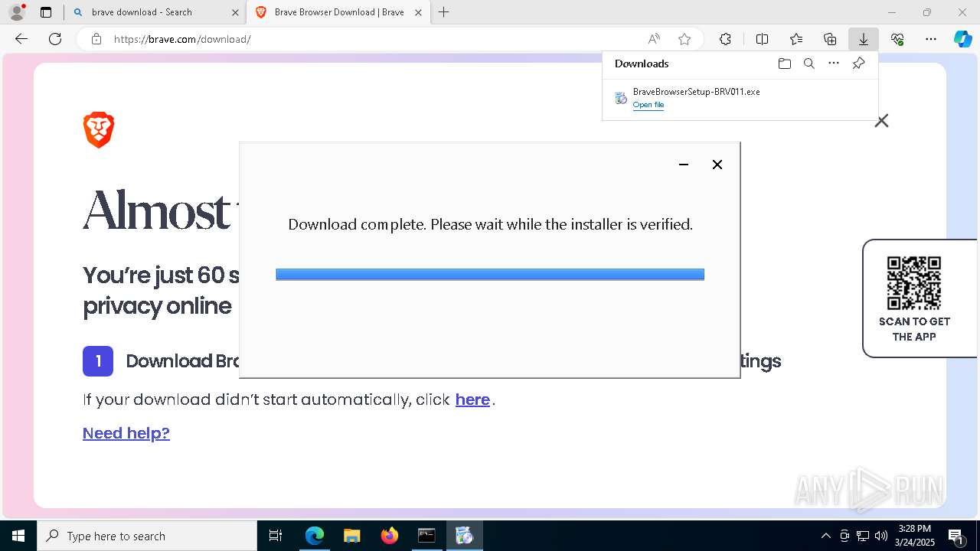Open the Extensions puzzle icon
Image resolution: width=980 pixels, height=551 pixels.
point(725,39)
